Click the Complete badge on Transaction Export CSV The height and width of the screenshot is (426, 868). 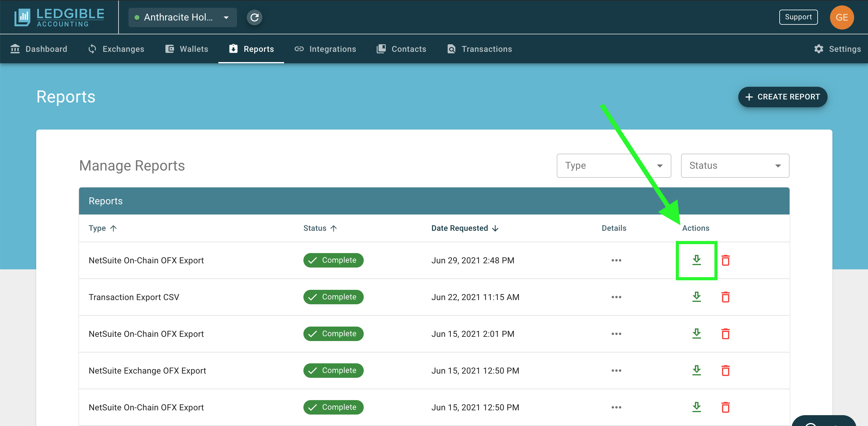coord(333,297)
